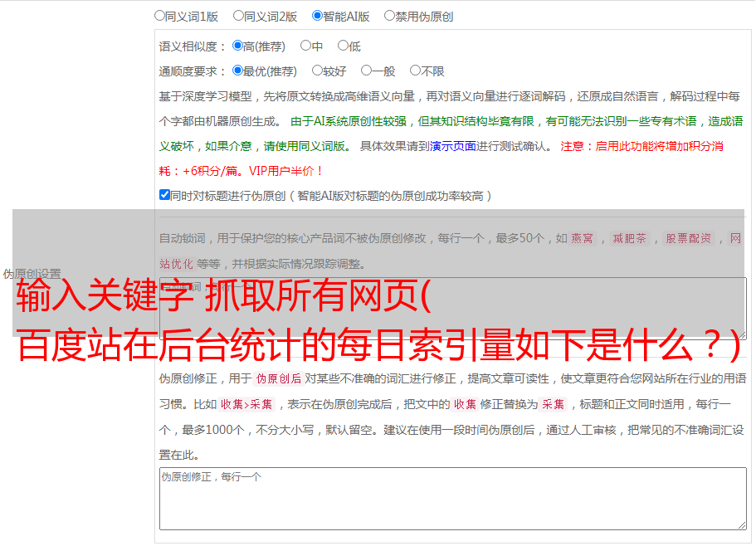Screen dimensions: 756x546
Task: Click the 语义相似度 label
Action: (x=193, y=46)
